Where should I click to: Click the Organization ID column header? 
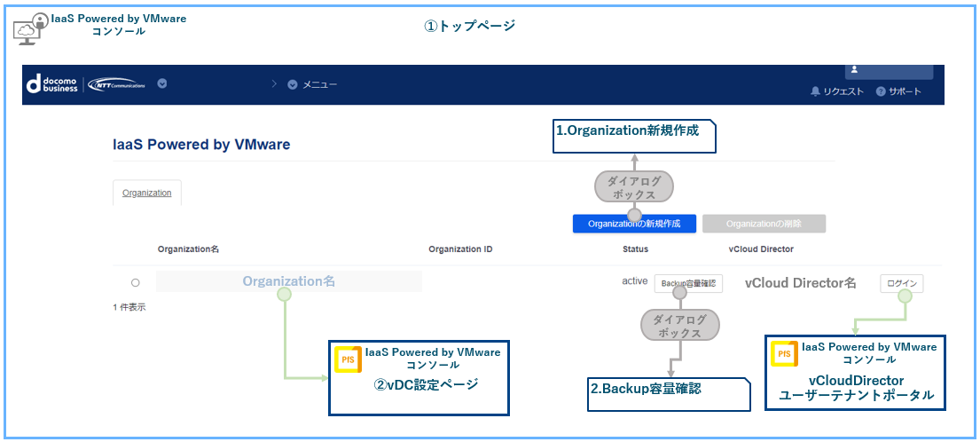coord(460,249)
